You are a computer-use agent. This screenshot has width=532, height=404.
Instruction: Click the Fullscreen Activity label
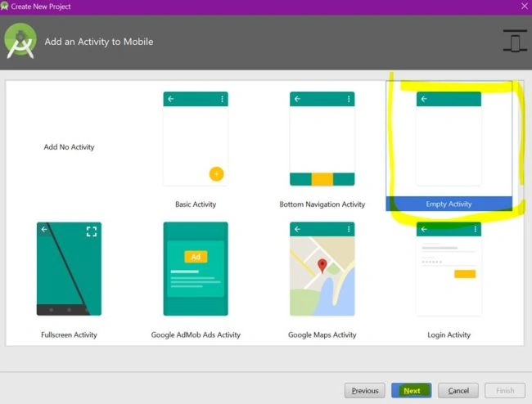(69, 334)
